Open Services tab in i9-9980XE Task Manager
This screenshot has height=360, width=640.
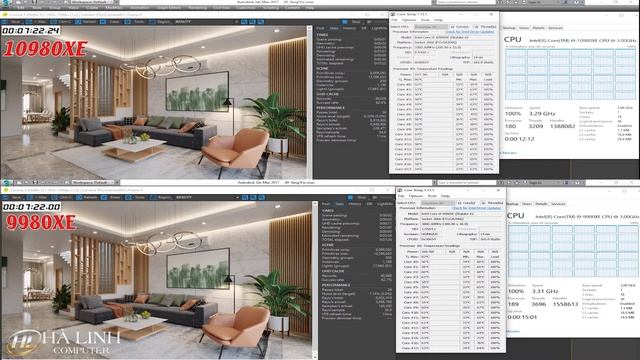pyautogui.click(x=558, y=204)
